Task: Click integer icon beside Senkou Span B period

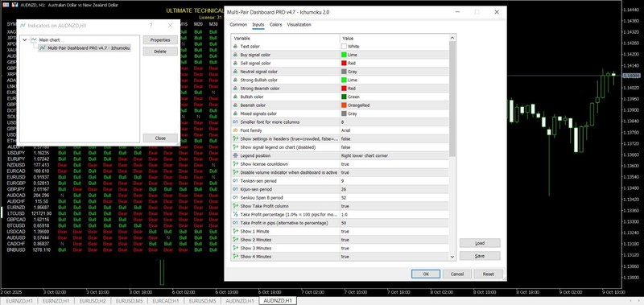Action: pyautogui.click(x=235, y=197)
